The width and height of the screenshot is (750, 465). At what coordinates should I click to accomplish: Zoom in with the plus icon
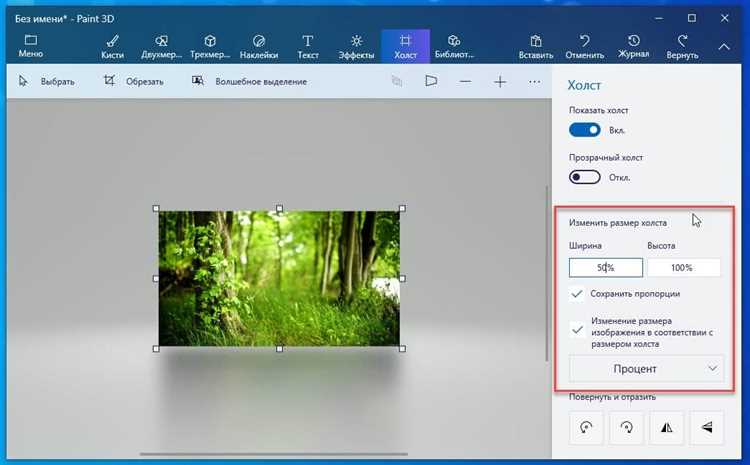500,82
